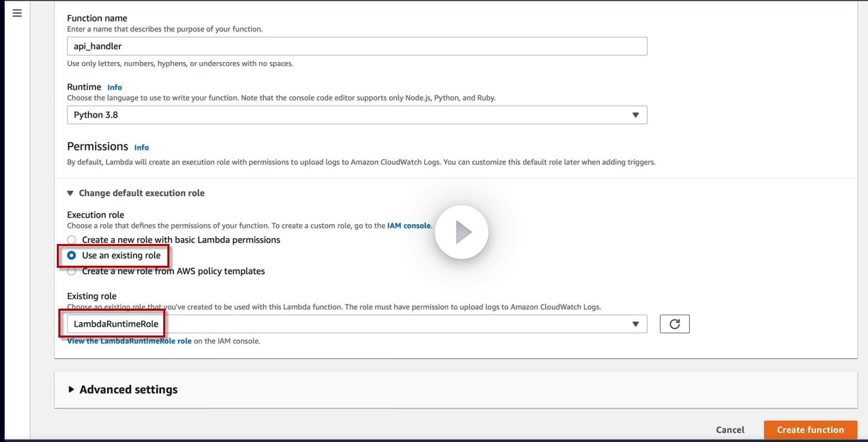Click the Cancel button
Screen dimensions: 868x442
[x=730, y=430]
